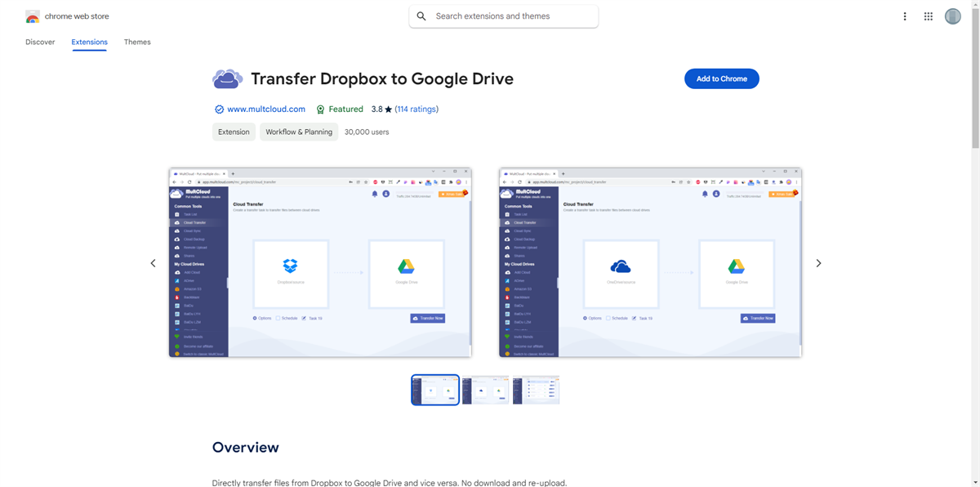Open the OneDrive to Google Drive screenshot
This screenshot has width=980, height=487.
(650, 262)
